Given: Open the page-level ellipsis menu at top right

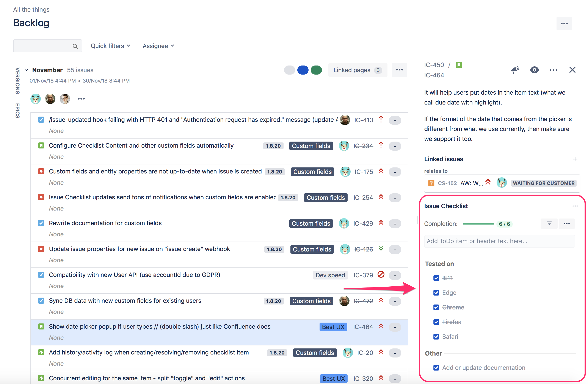Looking at the screenshot, I should [564, 23].
